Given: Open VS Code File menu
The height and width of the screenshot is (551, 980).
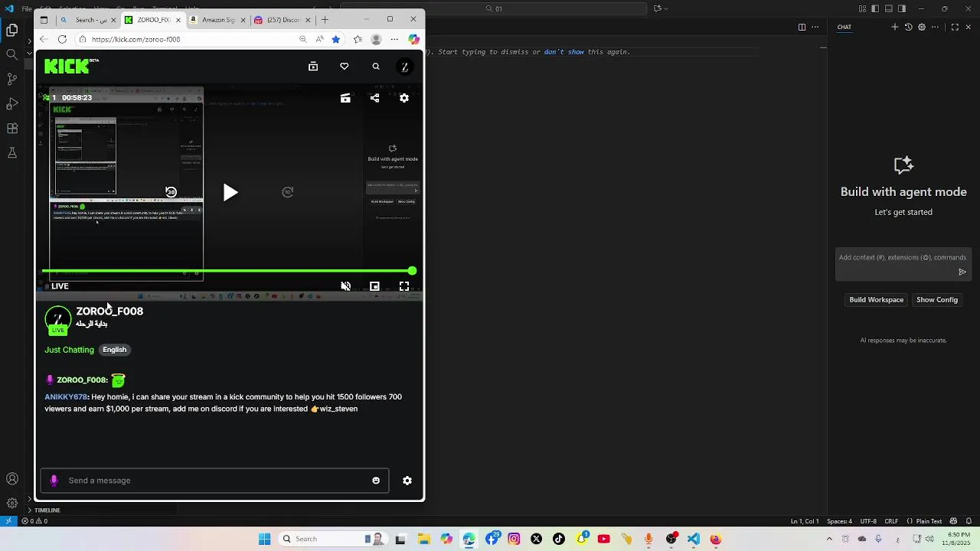Looking at the screenshot, I should point(27,8).
